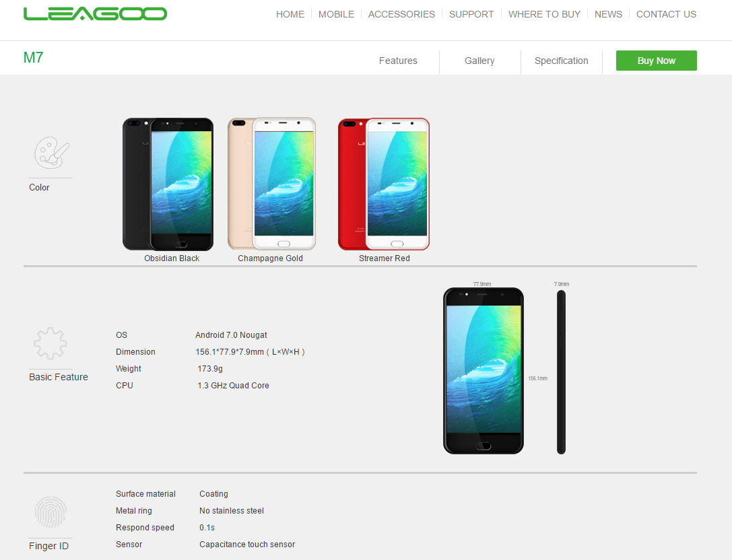The image size is (732, 560).
Task: Switch to the Features tab
Action: 398,61
